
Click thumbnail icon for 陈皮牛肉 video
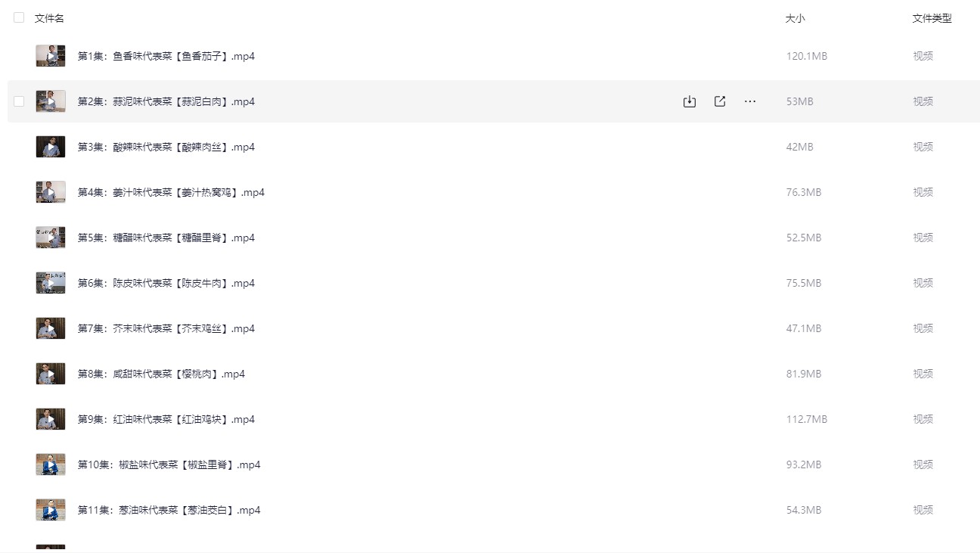(51, 283)
